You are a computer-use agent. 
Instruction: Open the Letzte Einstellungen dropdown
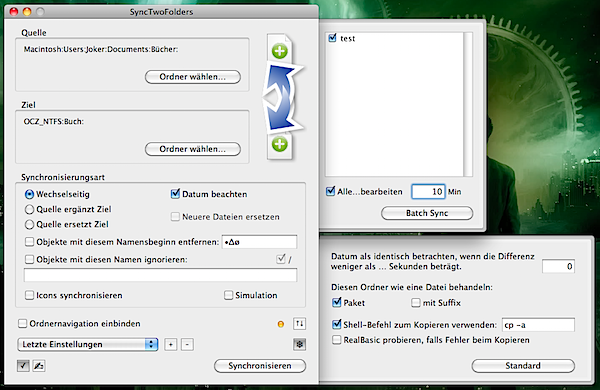(x=88, y=344)
